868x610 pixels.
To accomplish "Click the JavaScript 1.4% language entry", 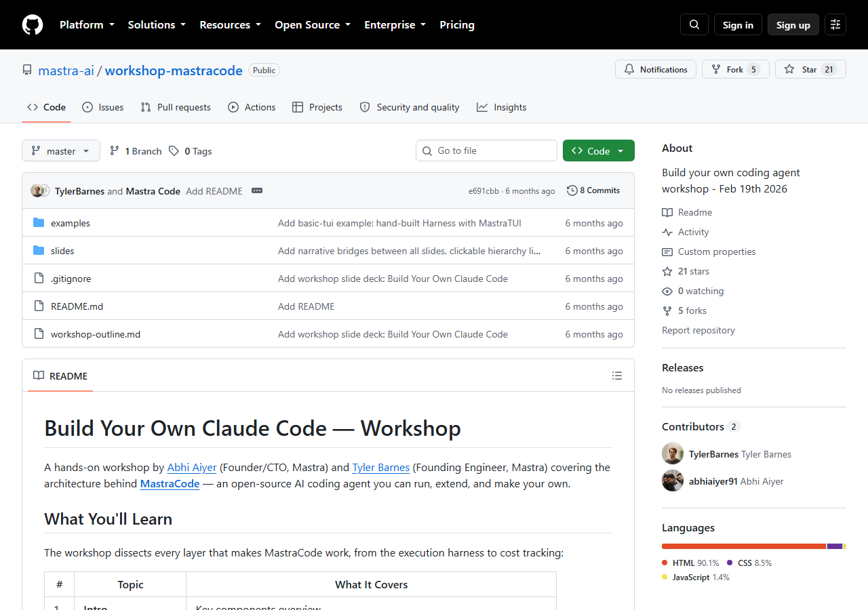I will pyautogui.click(x=696, y=577).
